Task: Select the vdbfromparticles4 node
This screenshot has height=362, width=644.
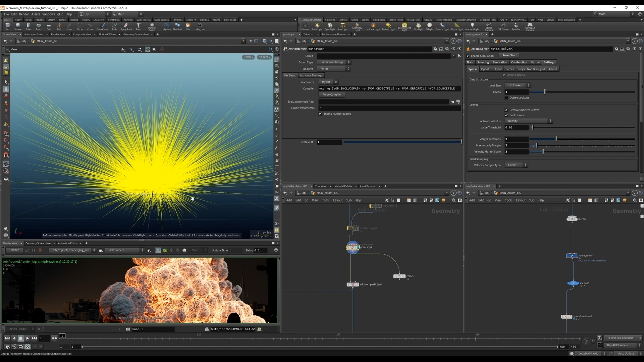Action: click(353, 284)
